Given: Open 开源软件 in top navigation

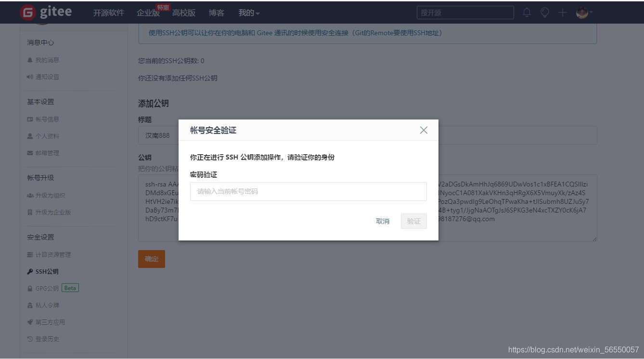Looking at the screenshot, I should [109, 13].
